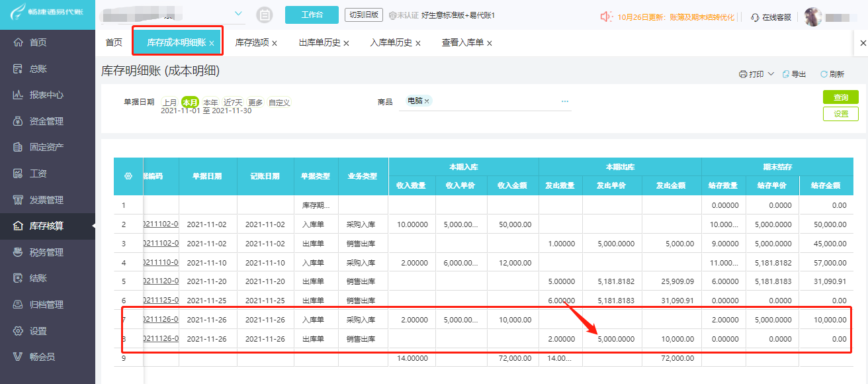This screenshot has height=384, width=868.
Task: Click the speaker announcement icon
Action: (x=605, y=17)
